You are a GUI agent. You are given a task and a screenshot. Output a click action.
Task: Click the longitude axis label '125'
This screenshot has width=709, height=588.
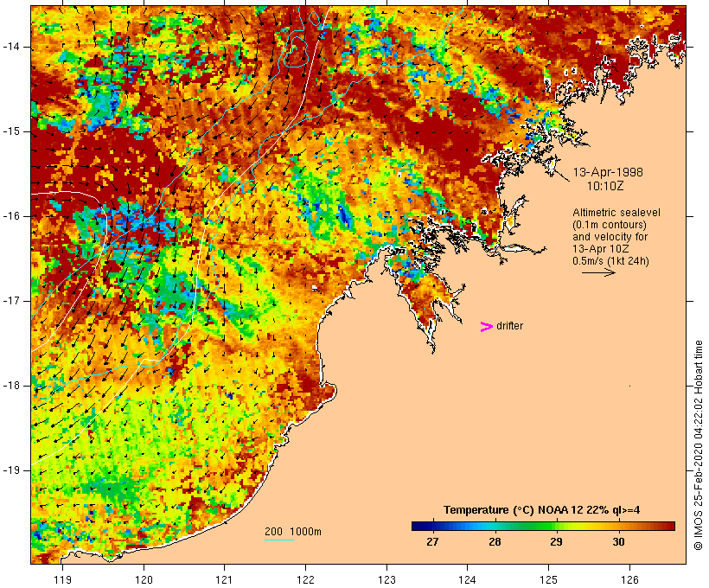tap(548, 579)
